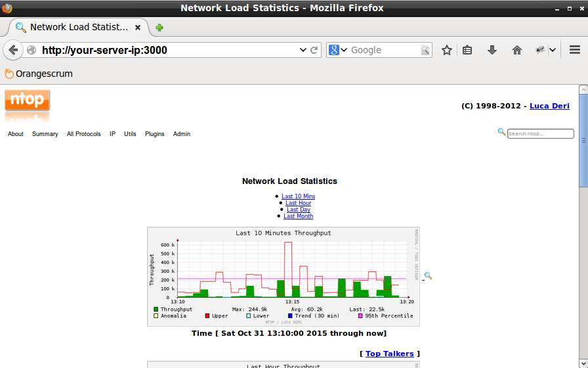
Task: Open the Last Day link
Action: (x=299, y=210)
